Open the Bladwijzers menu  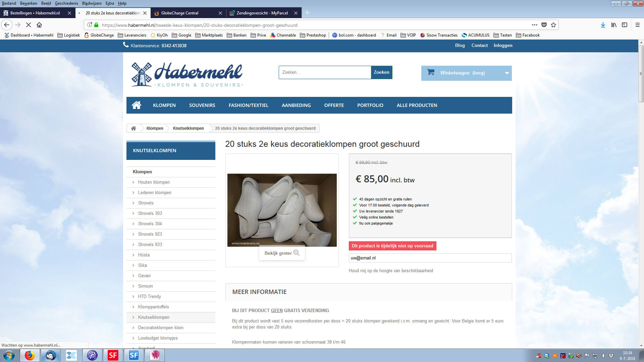(x=92, y=3)
